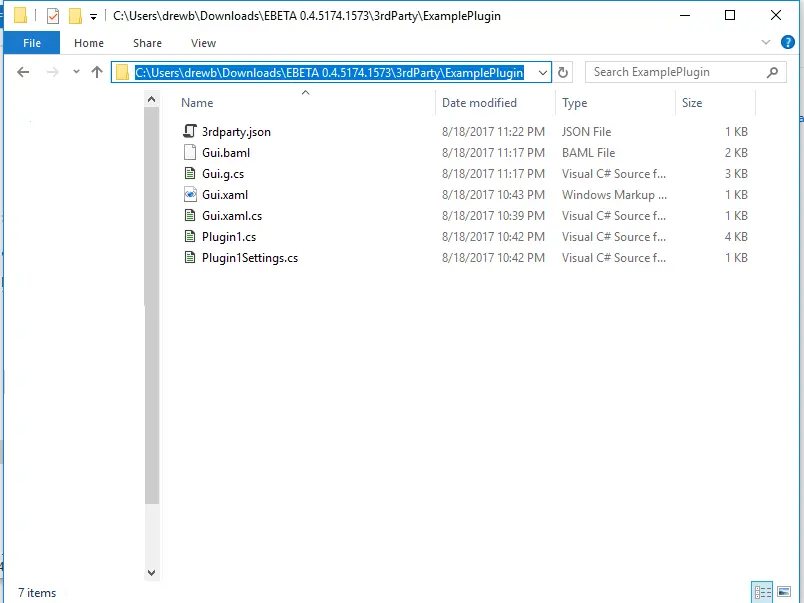Select Plugin1Settings.cs file name
The image size is (804, 603).
250,258
